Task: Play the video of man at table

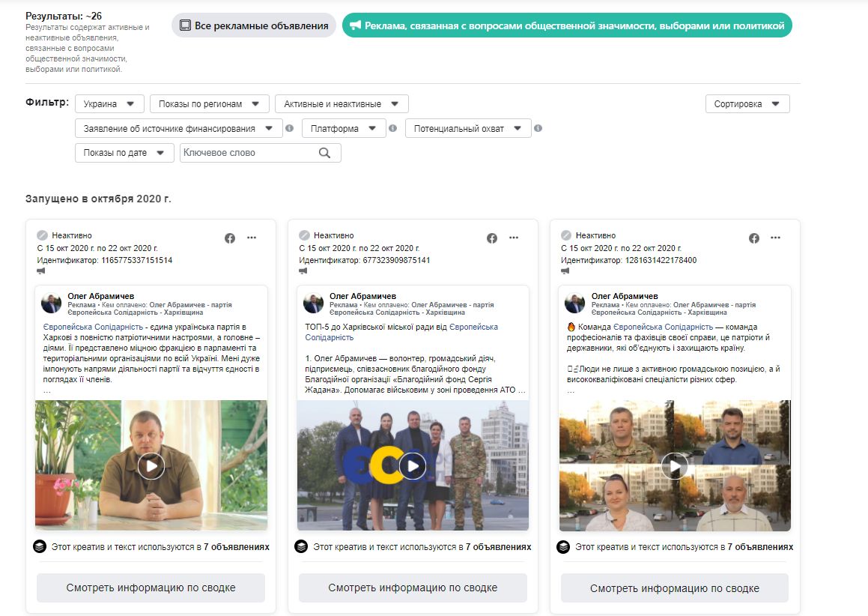Action: [151, 466]
